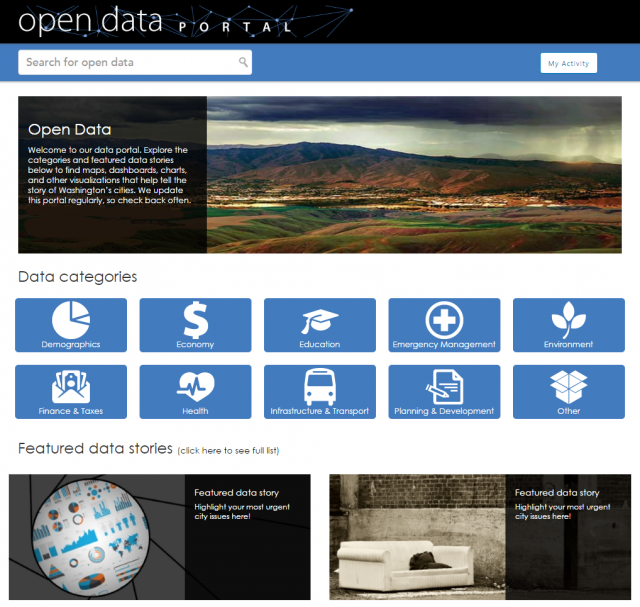Focus the Search for open data field
The height and width of the screenshot is (607, 640).
click(x=135, y=62)
